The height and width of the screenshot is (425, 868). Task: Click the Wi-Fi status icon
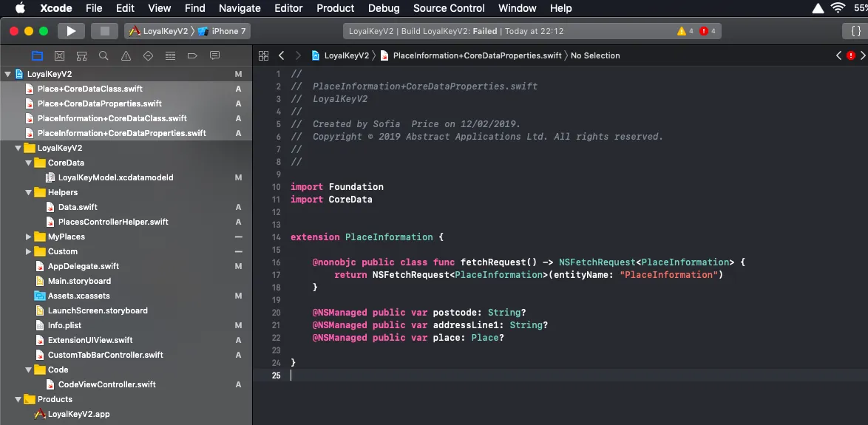[838, 7]
